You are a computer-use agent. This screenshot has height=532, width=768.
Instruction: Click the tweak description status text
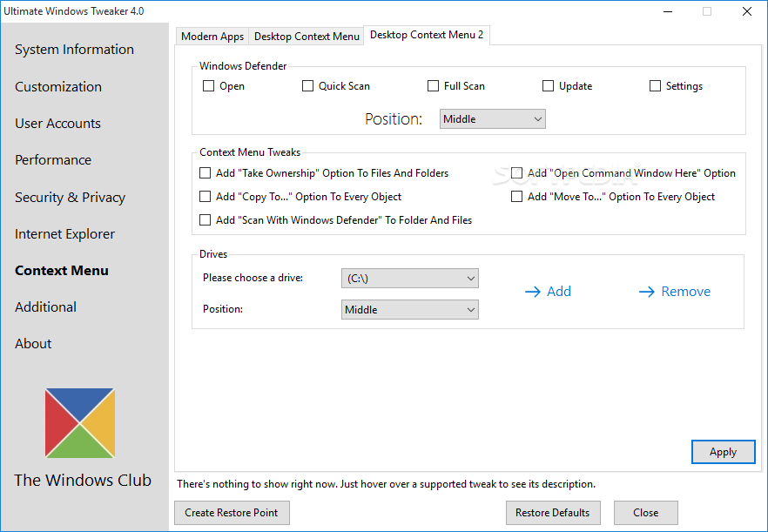pyautogui.click(x=386, y=484)
